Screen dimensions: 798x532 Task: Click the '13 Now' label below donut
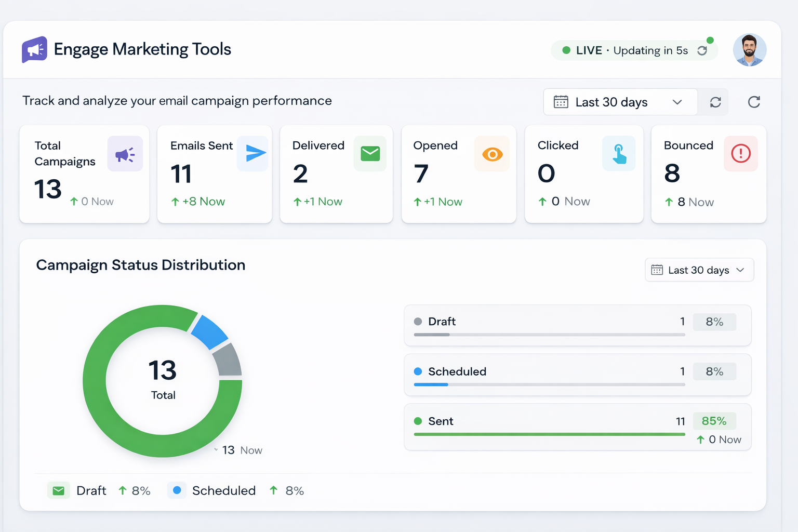[242, 450]
